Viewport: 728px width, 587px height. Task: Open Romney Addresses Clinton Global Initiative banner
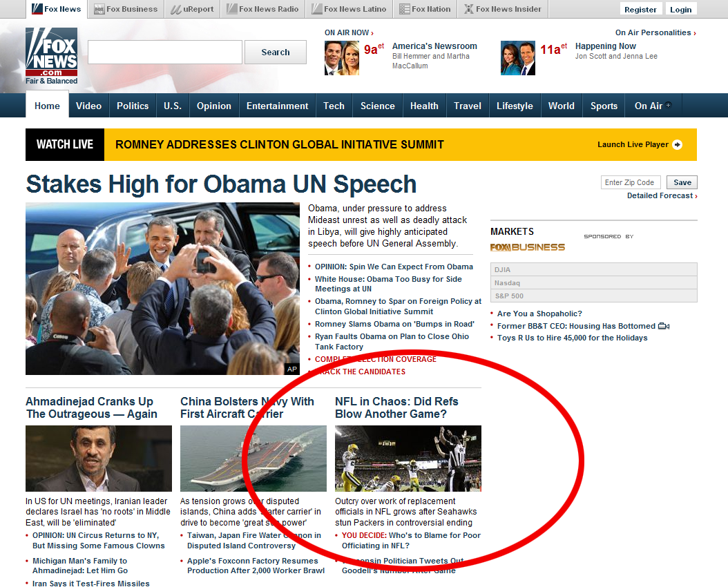pyautogui.click(x=280, y=144)
